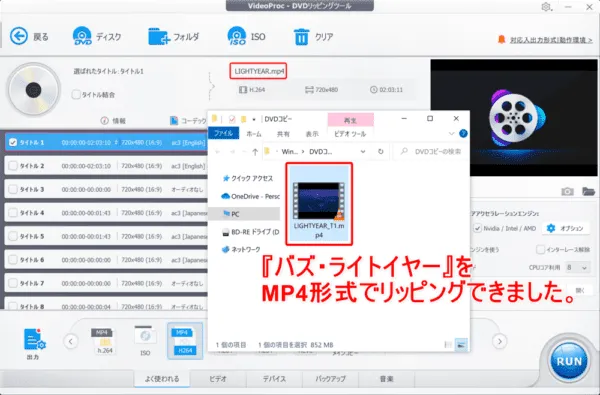Expand the Explorer address bar history dropdown
The image size is (600, 395).
pos(363,152)
